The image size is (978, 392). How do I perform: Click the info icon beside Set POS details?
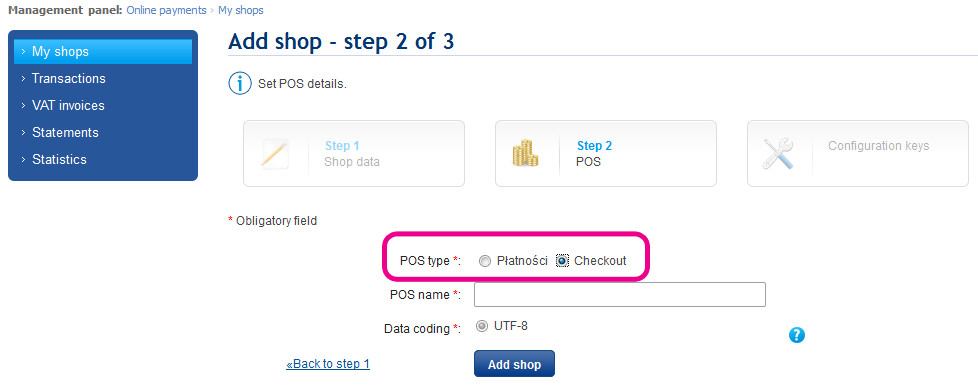click(x=240, y=83)
